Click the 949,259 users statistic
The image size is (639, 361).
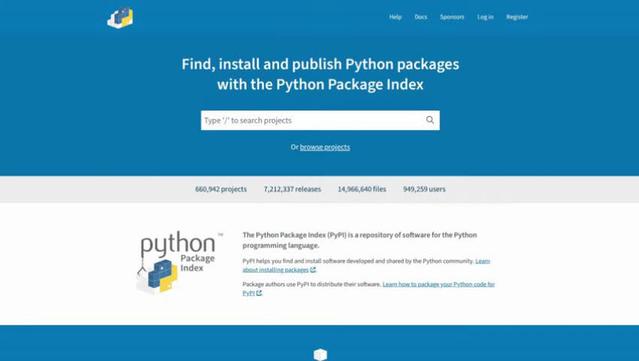pyautogui.click(x=424, y=189)
